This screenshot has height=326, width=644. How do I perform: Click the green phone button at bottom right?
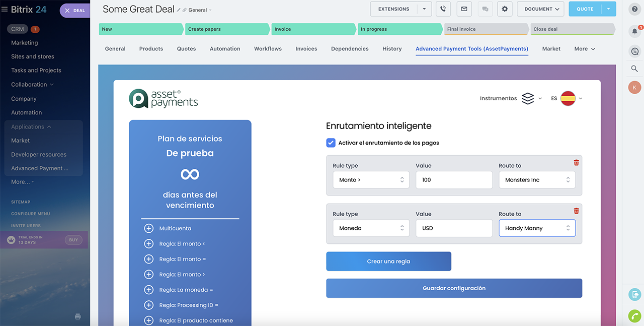click(634, 316)
